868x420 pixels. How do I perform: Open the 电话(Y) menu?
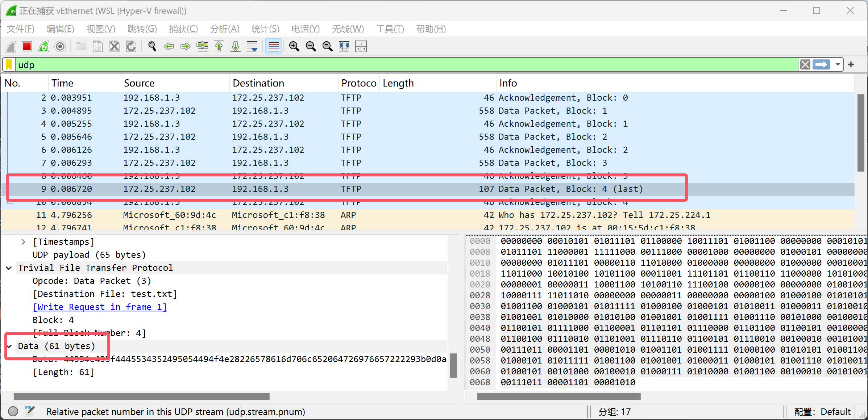click(x=306, y=29)
